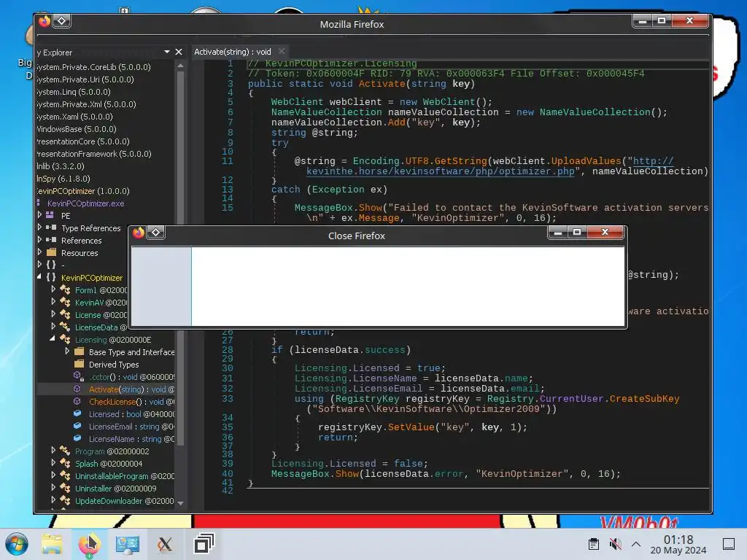
Task: Expand the Splash class node
Action: pos(53,463)
